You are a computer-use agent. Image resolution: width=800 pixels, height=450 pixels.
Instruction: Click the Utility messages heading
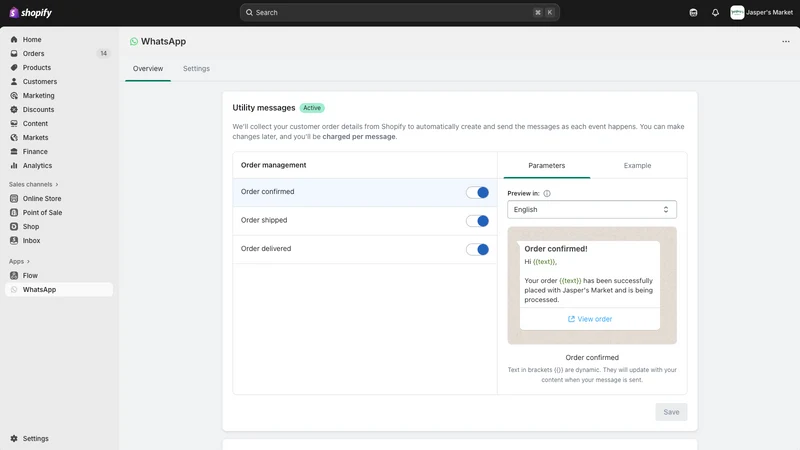264,108
